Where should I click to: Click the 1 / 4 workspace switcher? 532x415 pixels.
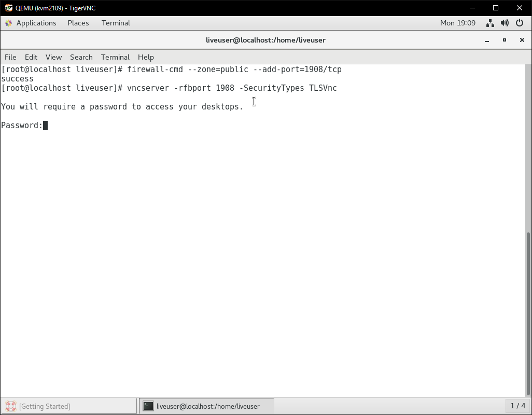[517, 406]
